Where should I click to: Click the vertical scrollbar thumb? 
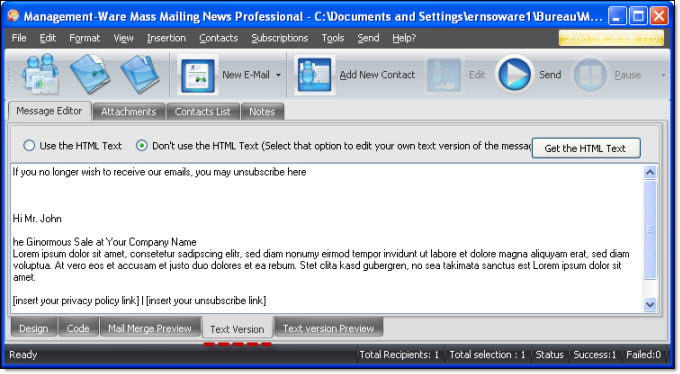pos(650,230)
